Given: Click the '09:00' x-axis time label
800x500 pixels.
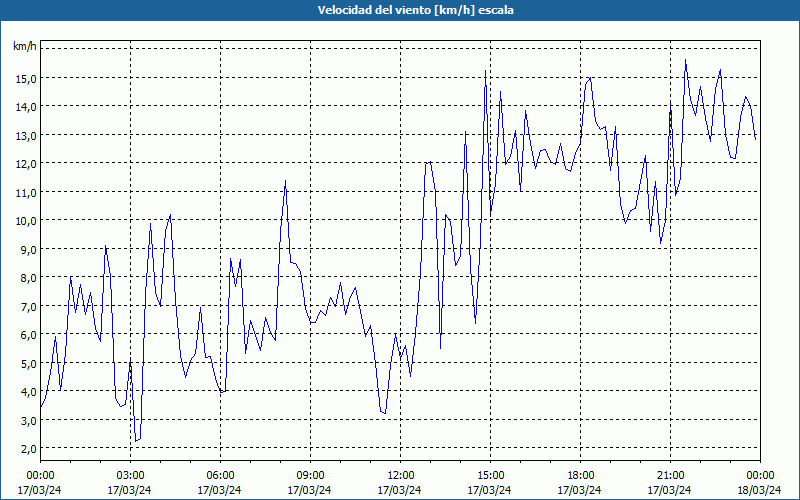Looking at the screenshot, I should (x=310, y=476).
